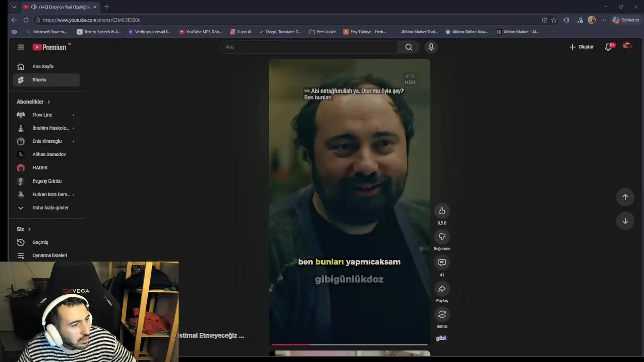Like the Short with thumbs up
This screenshot has height=362, width=644.
[x=442, y=211]
